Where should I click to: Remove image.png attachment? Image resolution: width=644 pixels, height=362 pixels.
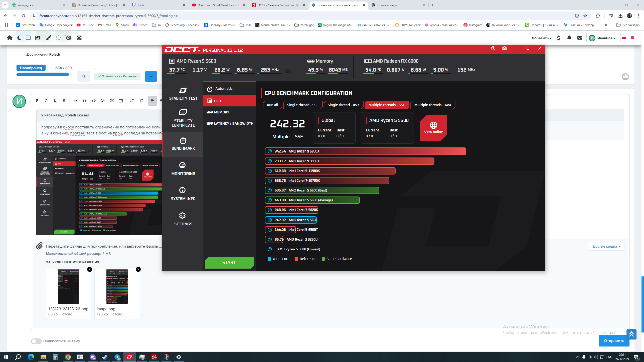coord(138,269)
